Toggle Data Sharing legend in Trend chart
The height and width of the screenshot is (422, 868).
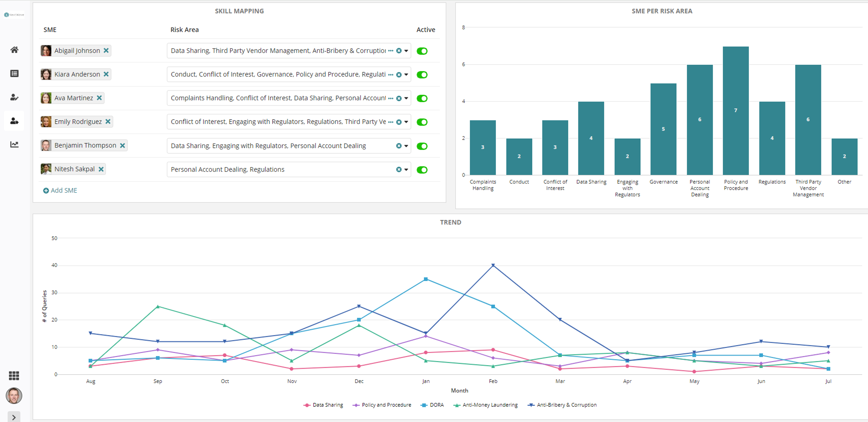323,405
